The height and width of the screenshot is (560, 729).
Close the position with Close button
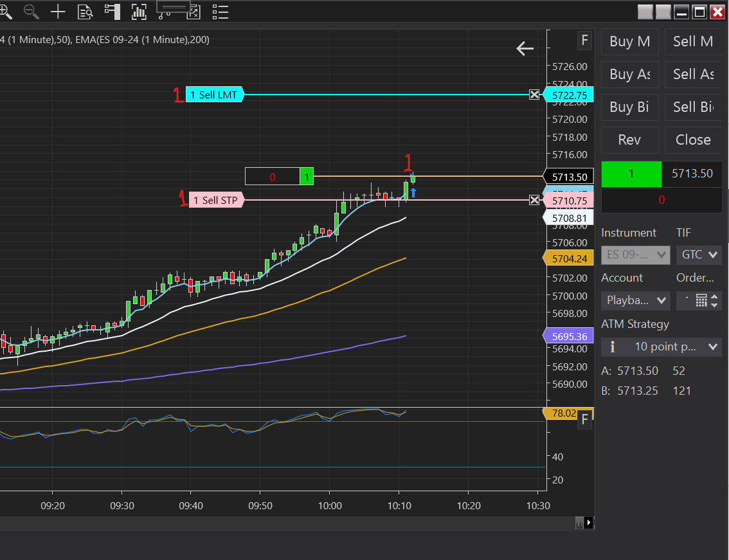(x=693, y=140)
